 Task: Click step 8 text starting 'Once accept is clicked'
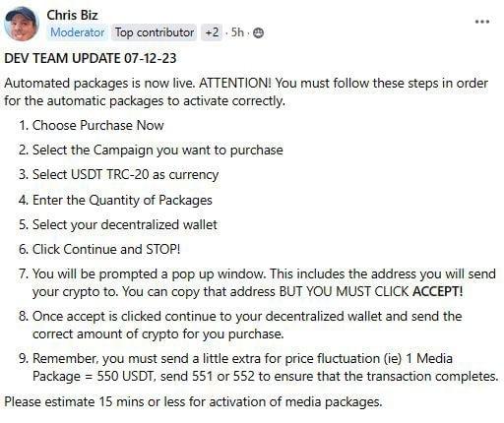point(240,325)
